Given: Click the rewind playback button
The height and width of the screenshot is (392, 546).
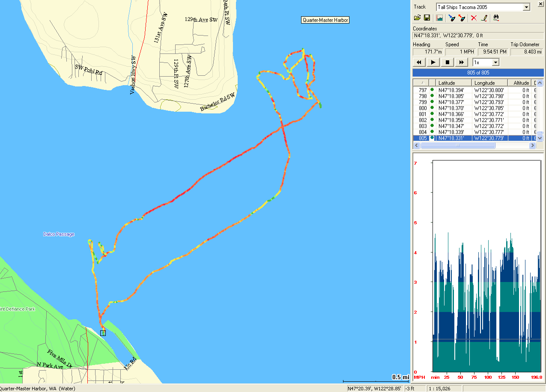Looking at the screenshot, I should tap(419, 62).
